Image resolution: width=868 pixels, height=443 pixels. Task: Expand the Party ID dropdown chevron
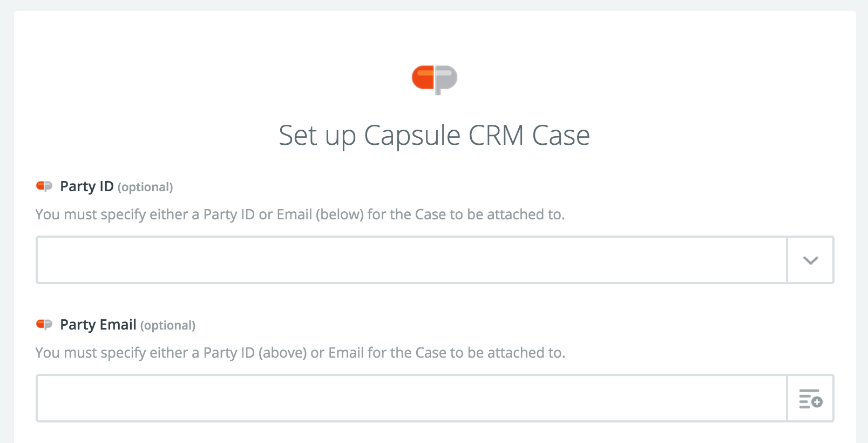(x=810, y=260)
